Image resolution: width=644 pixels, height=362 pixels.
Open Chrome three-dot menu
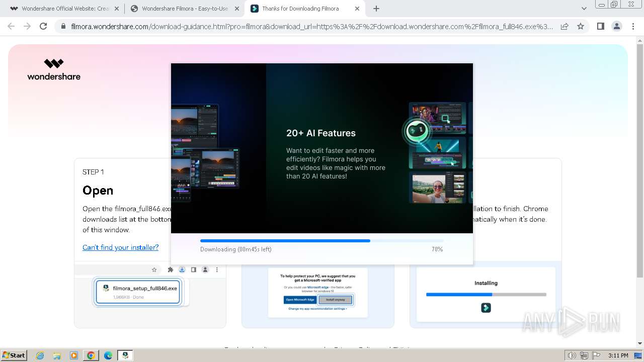(x=633, y=26)
